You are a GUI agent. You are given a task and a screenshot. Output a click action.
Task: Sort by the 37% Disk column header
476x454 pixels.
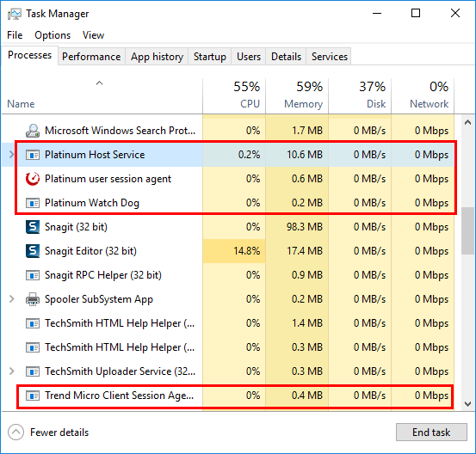360,96
